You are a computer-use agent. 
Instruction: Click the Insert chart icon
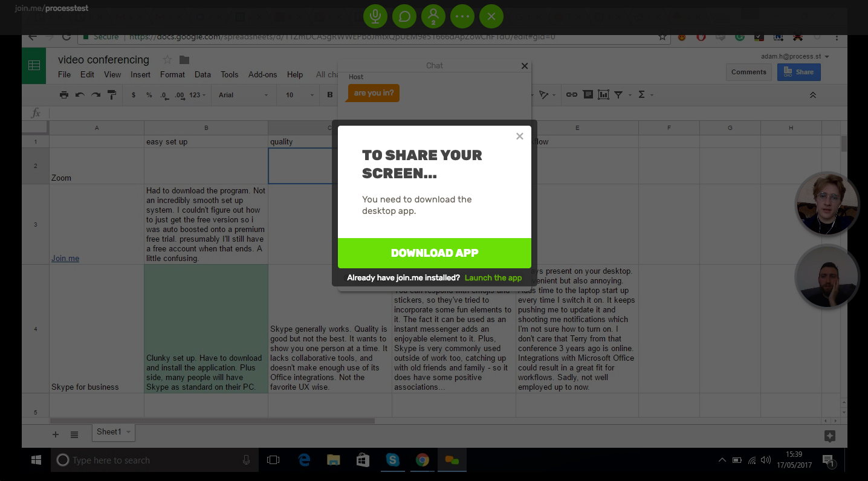pos(603,95)
